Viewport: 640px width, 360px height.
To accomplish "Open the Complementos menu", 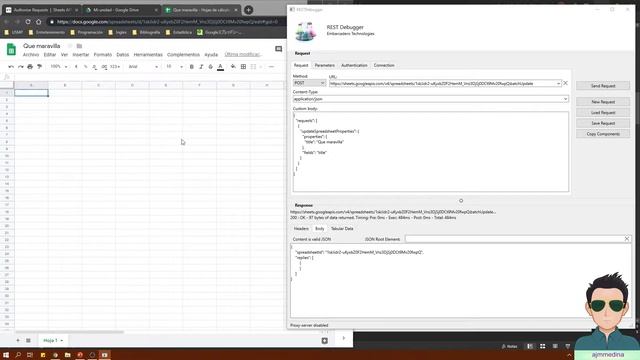I will (183, 54).
